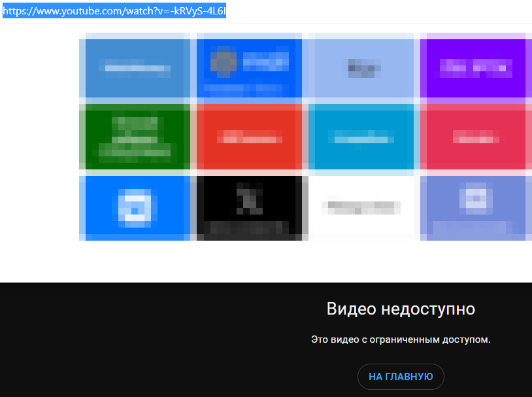Click the X logo on the black tile
The height and width of the screenshot is (397, 532).
[249, 199]
